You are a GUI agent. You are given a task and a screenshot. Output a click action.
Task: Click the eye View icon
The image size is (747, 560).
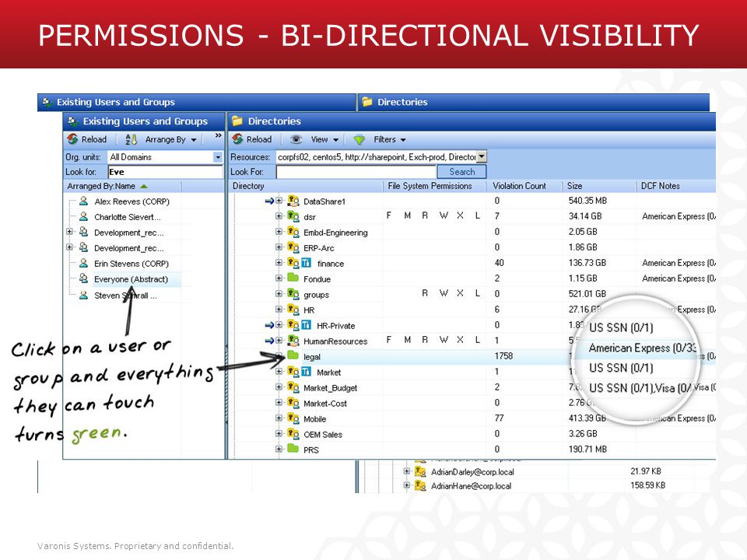[296, 139]
